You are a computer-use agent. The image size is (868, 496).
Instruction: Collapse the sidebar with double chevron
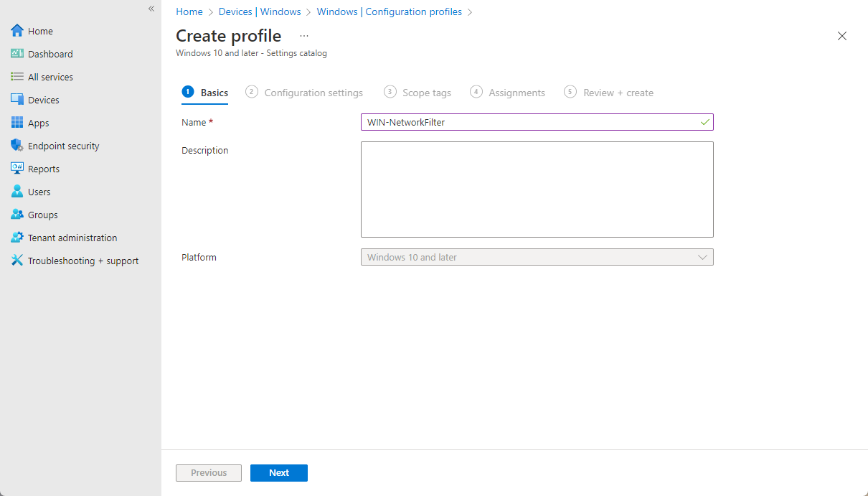pos(151,9)
